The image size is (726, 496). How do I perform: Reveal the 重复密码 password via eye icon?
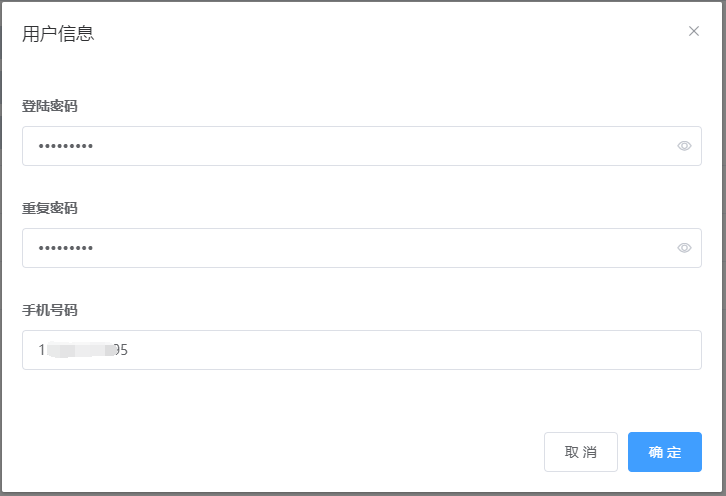[x=684, y=248]
